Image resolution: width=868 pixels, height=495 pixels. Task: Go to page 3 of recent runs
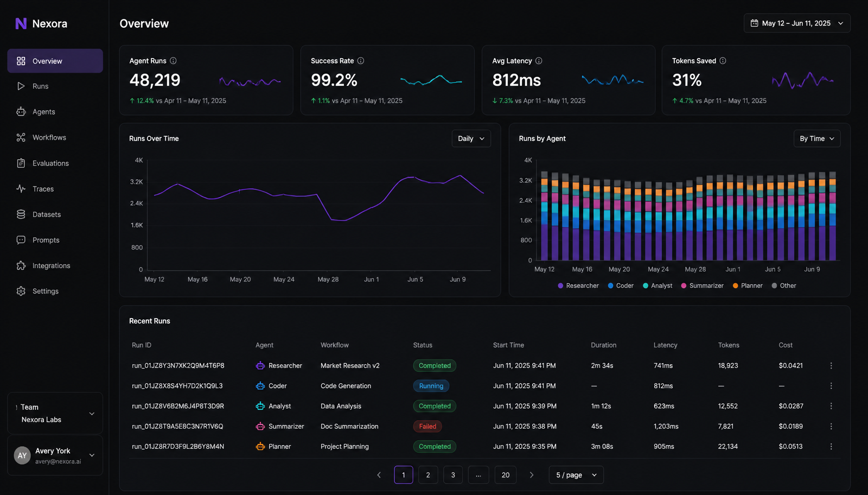coord(453,475)
